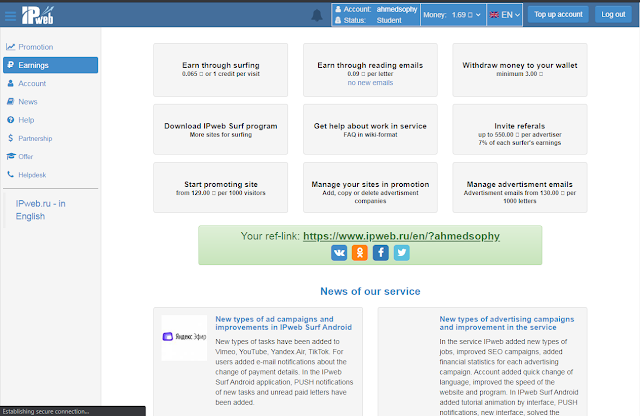Share ref-link on Odnoklassniki
The image size is (640, 416).
360,253
